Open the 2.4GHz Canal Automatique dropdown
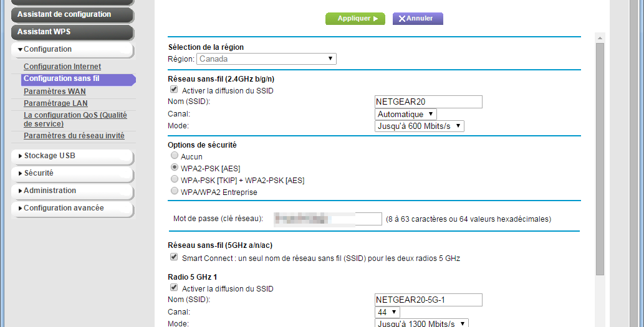Viewport: 644px width, 327px height. (406, 115)
